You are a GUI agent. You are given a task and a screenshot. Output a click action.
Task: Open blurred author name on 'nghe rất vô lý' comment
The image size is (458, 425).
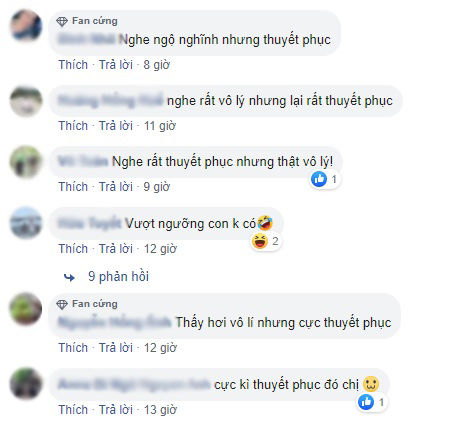[110, 100]
